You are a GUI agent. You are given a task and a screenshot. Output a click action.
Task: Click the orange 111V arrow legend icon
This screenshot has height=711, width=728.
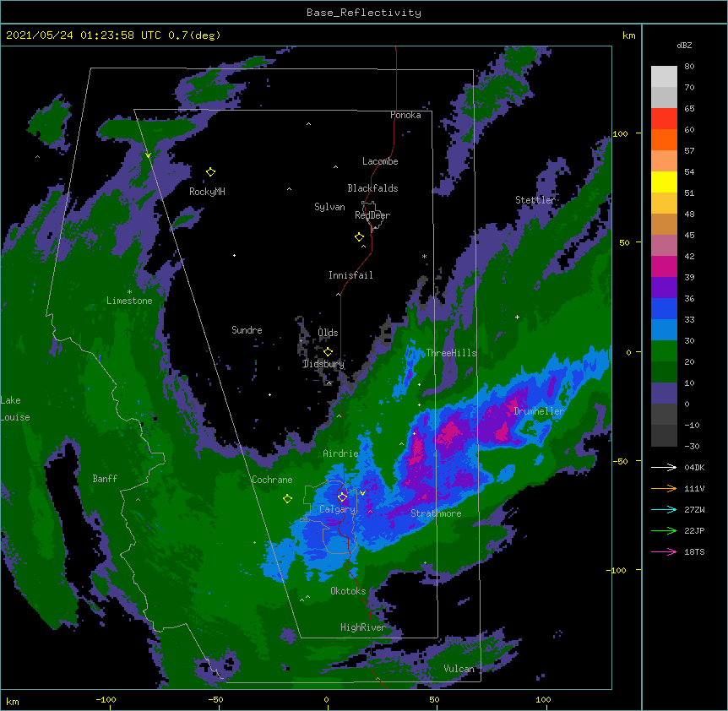[664, 488]
